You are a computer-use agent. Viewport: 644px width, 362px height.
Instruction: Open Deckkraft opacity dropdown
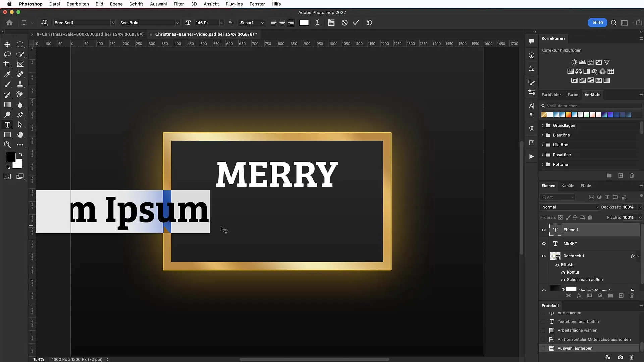(640, 207)
